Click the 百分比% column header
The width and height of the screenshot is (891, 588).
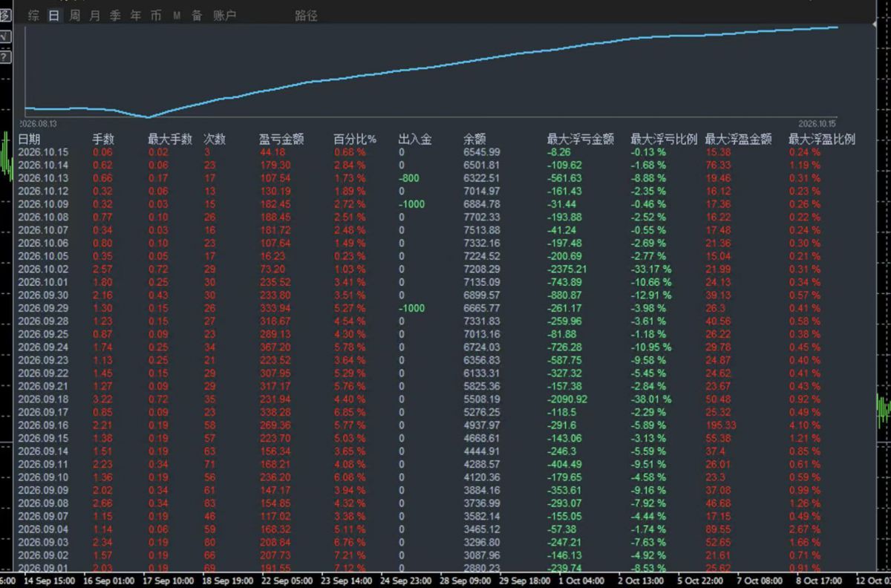355,139
